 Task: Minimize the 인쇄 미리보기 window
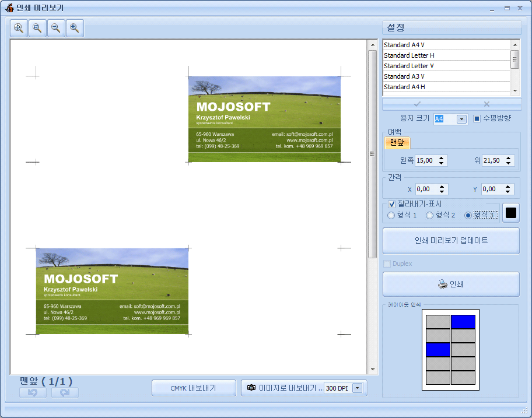[492, 9]
